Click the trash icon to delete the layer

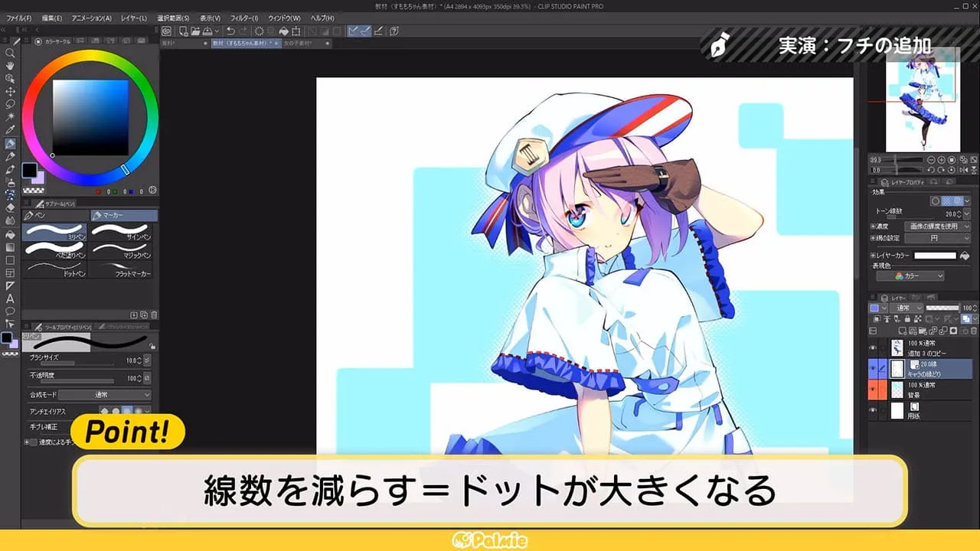point(974,331)
